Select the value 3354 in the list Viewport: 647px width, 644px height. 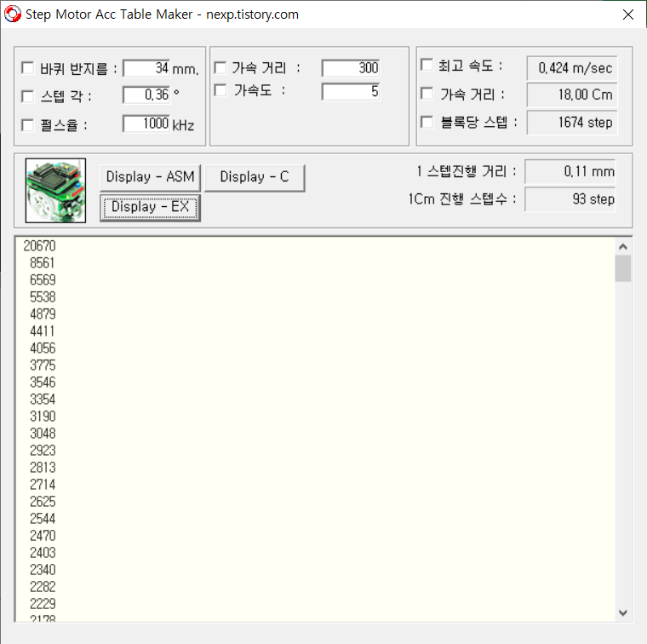tap(43, 400)
